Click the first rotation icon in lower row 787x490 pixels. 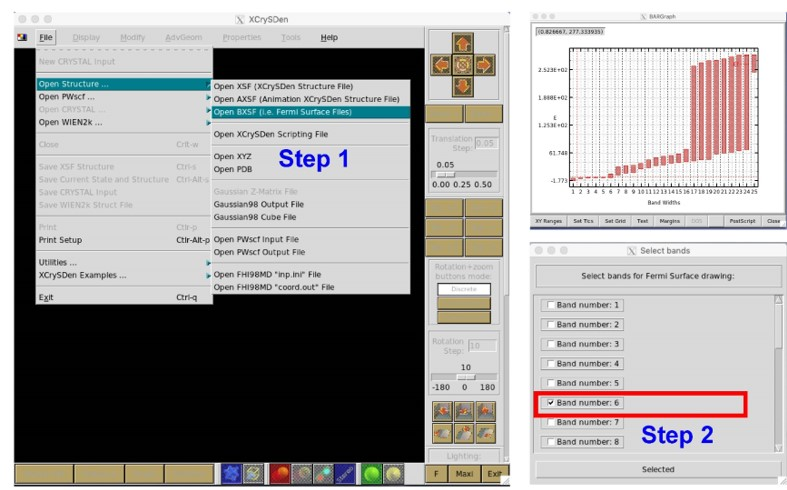pyautogui.click(x=442, y=433)
